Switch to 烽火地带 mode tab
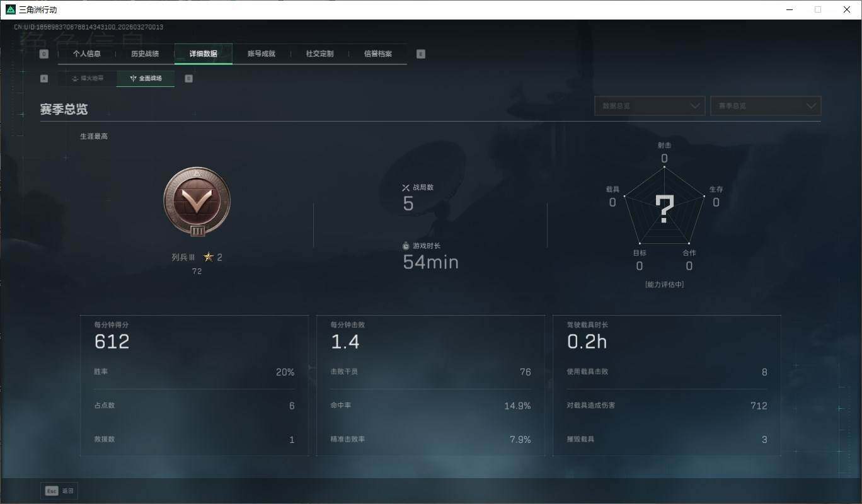 pos(88,79)
